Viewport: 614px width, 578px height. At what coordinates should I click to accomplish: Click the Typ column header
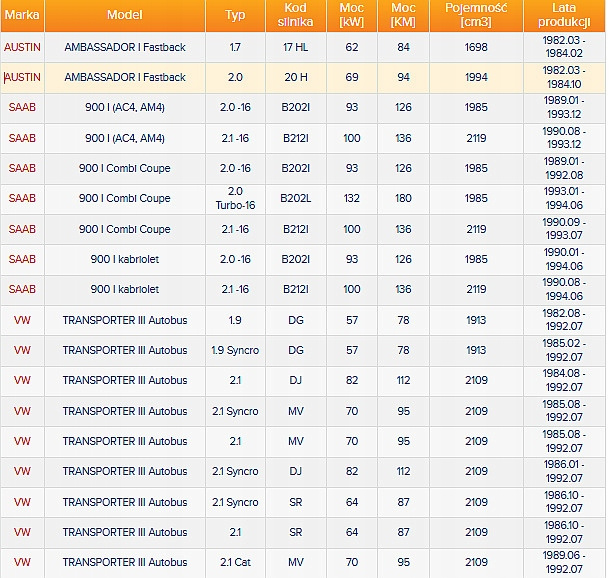[235, 15]
